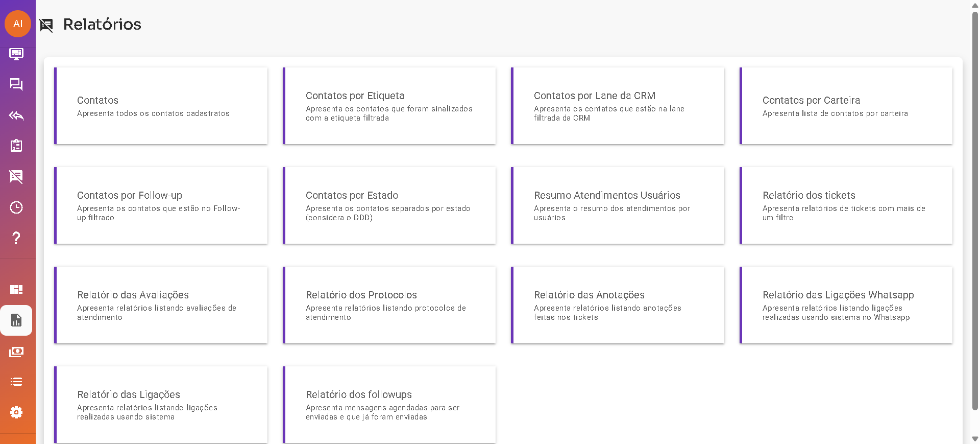Click the scrollbar down arrow
This screenshot has height=444, width=980.
click(x=975, y=439)
